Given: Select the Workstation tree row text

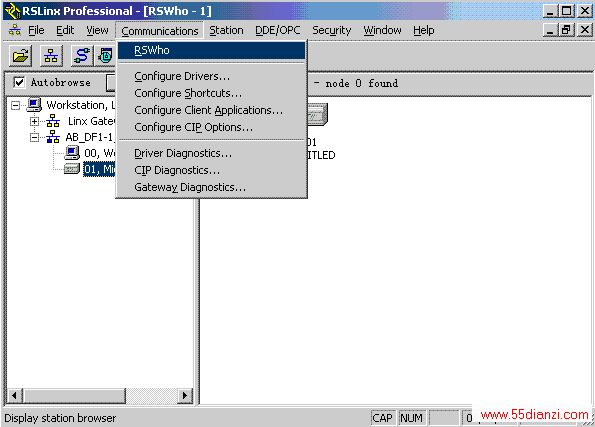Looking at the screenshot, I should (x=80, y=105).
